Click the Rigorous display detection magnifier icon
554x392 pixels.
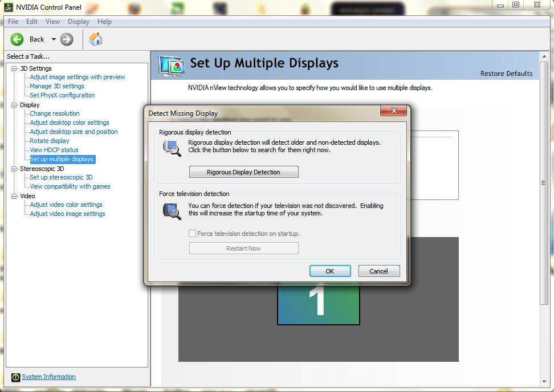tap(172, 148)
